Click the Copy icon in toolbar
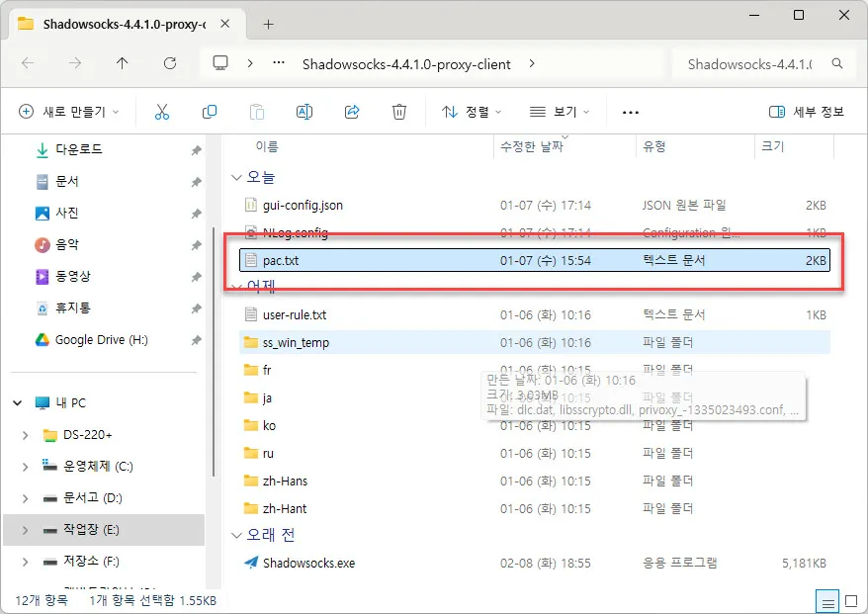Image resolution: width=868 pixels, height=614 pixels. (210, 112)
